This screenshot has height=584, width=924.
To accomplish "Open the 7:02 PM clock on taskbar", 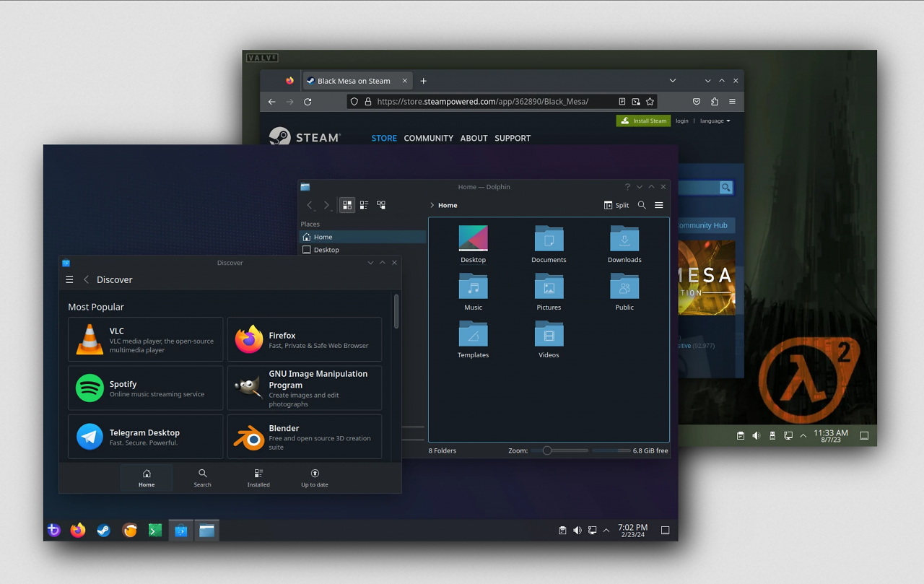I will point(632,531).
